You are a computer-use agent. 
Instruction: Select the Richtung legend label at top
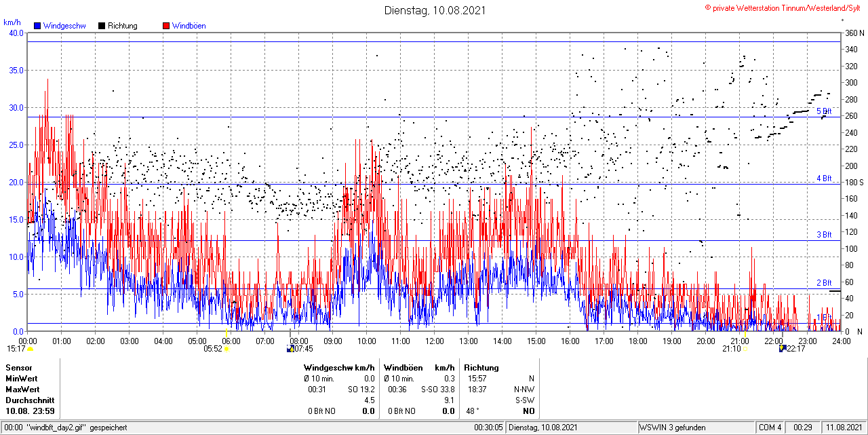click(x=122, y=26)
